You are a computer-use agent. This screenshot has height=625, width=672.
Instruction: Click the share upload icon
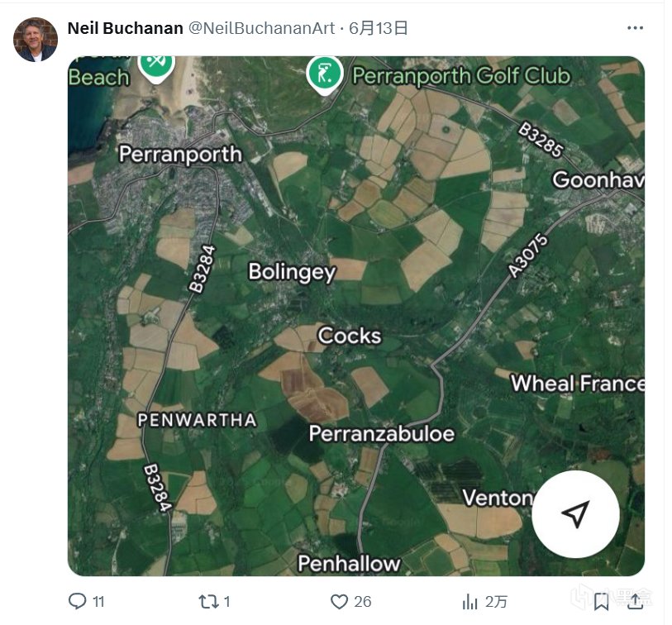tap(635, 601)
